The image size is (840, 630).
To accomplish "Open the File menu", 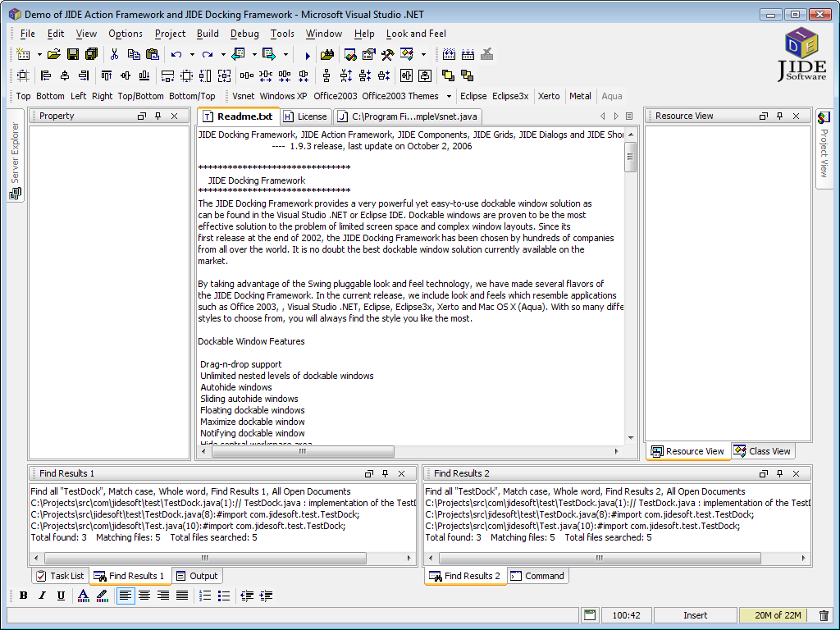I will pyautogui.click(x=27, y=34).
